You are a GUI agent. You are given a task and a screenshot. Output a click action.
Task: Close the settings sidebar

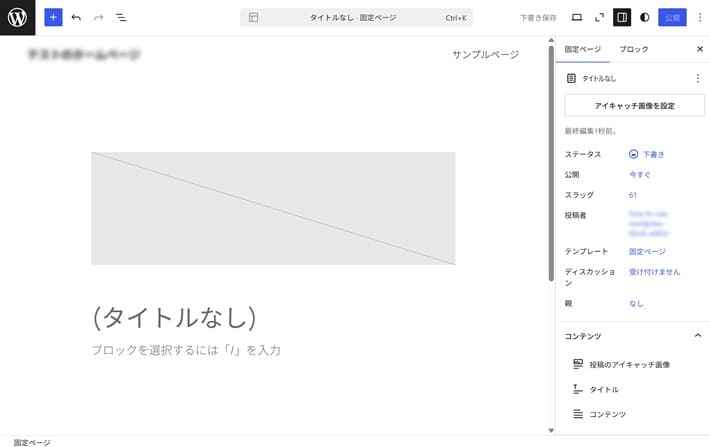pos(700,49)
